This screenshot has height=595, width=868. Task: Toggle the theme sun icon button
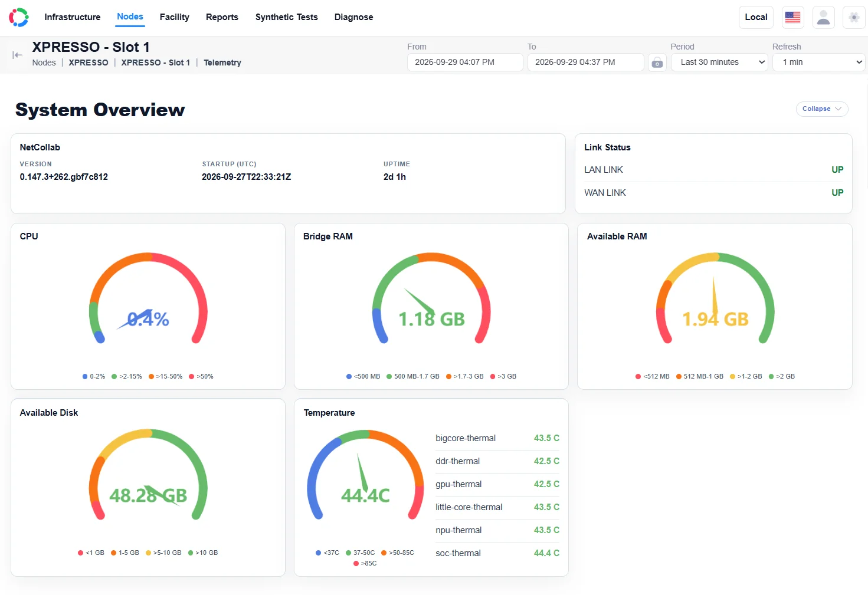point(854,17)
